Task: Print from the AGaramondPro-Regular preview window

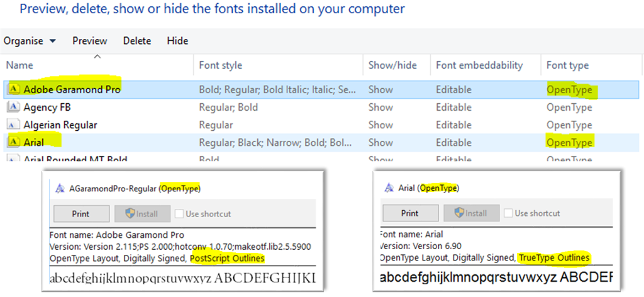Action: (81, 213)
